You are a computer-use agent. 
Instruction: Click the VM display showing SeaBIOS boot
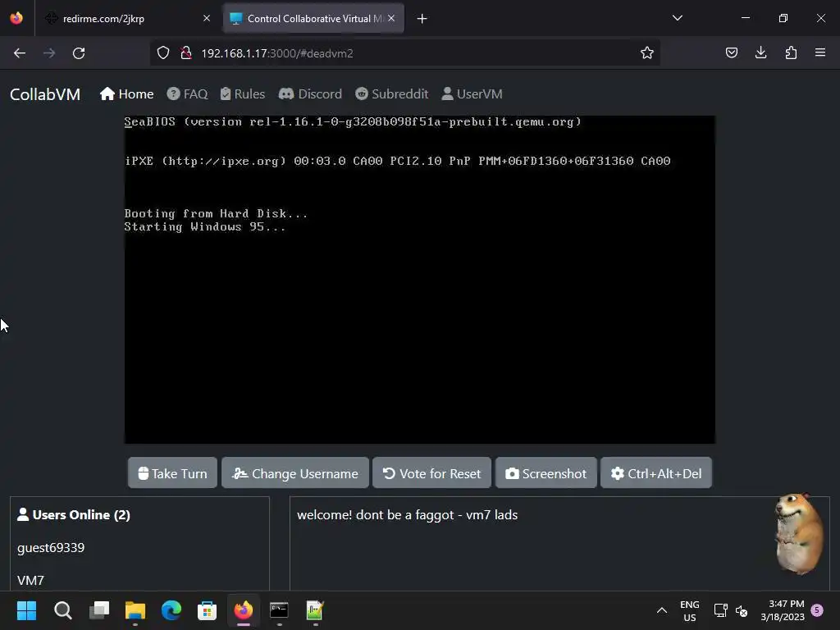(420, 280)
